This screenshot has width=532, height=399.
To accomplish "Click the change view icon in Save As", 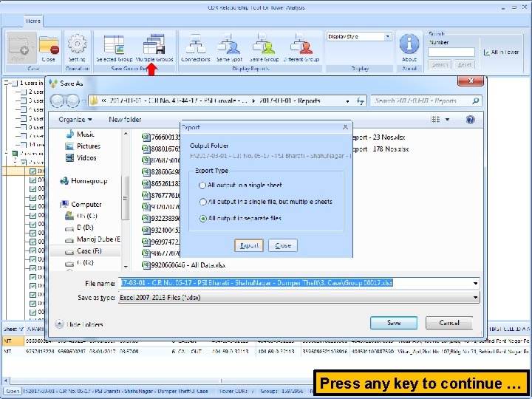I will click(436, 120).
